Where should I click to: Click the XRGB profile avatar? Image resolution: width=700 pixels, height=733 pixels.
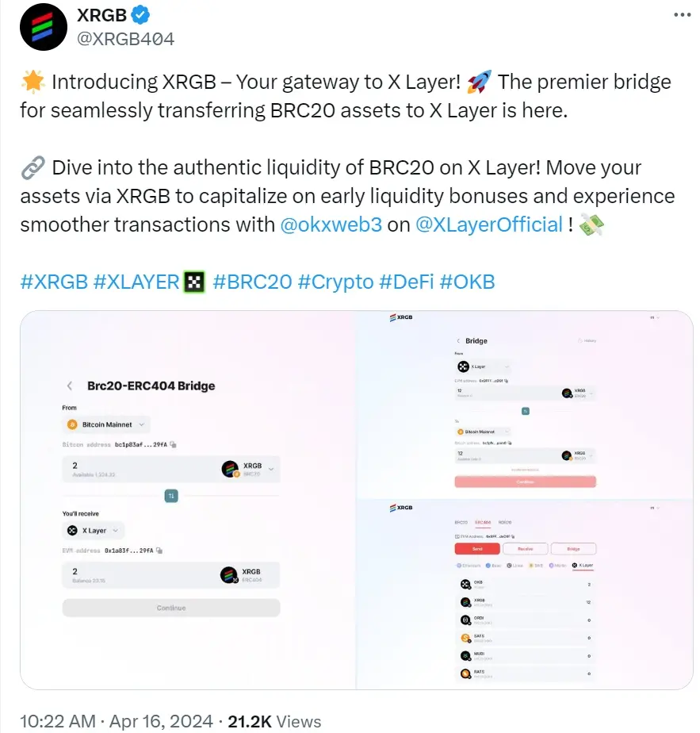(44, 28)
